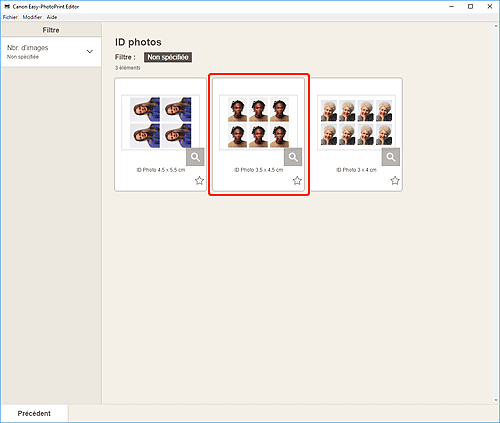Favorite the ID Photo 3 x 4 cm template
The image size is (500, 423).
click(x=395, y=180)
